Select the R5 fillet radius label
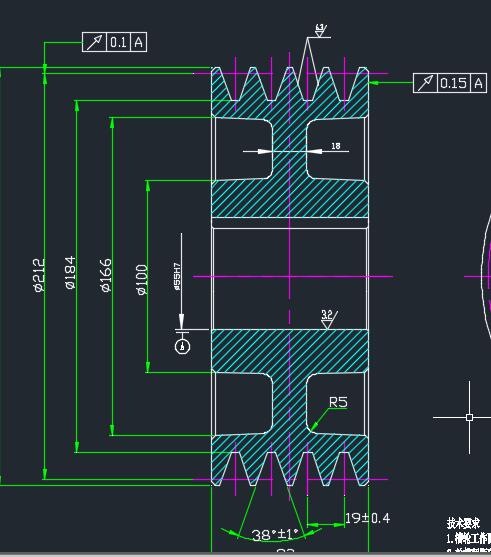491x557 pixels. (x=338, y=402)
